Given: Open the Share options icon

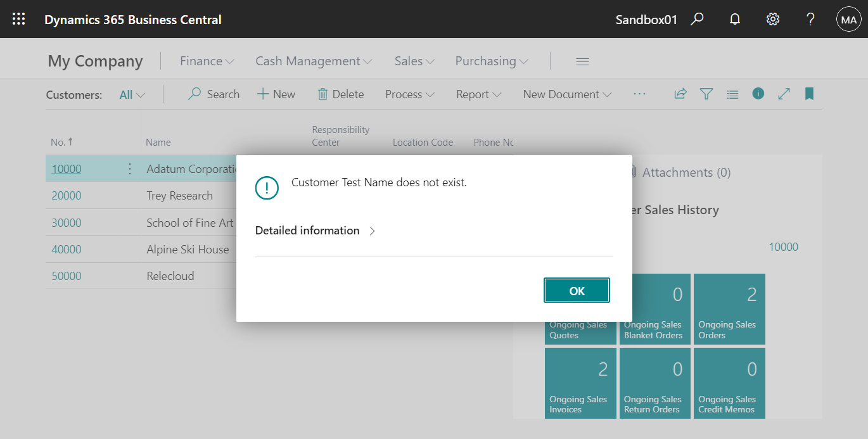Looking at the screenshot, I should coord(680,94).
